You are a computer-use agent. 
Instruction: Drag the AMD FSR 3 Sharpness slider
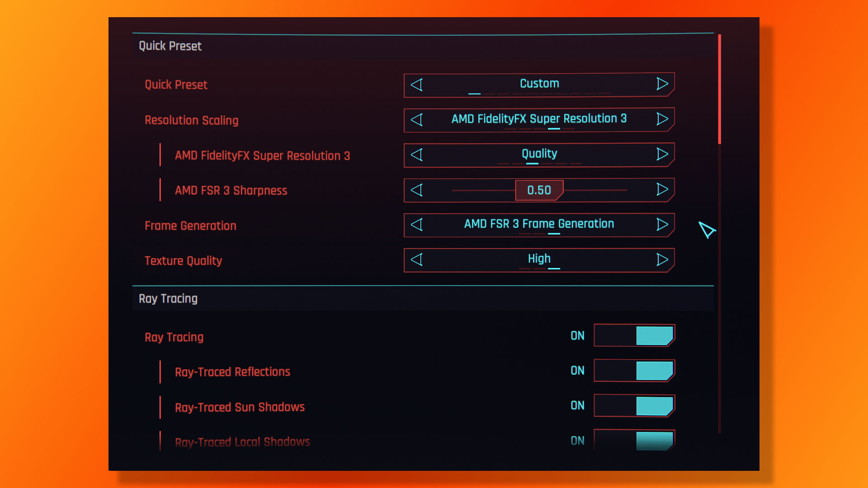538,189
